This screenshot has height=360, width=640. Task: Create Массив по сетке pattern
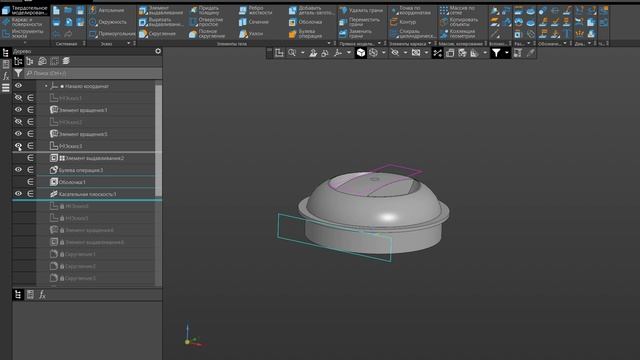click(457, 11)
